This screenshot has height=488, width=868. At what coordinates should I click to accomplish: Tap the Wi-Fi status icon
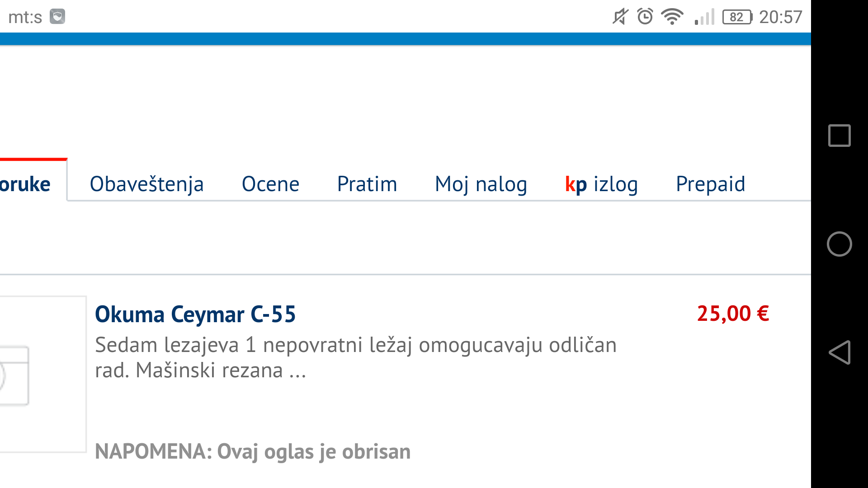point(672,17)
